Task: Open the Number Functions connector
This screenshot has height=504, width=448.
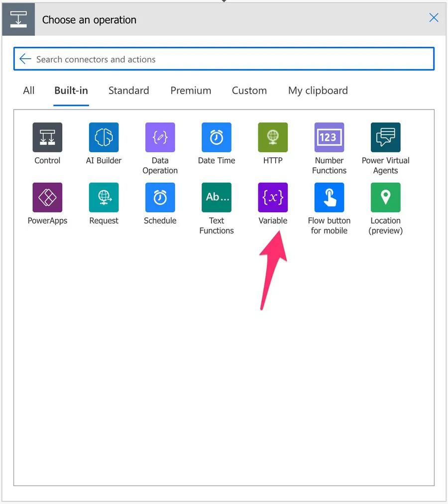Action: point(329,137)
